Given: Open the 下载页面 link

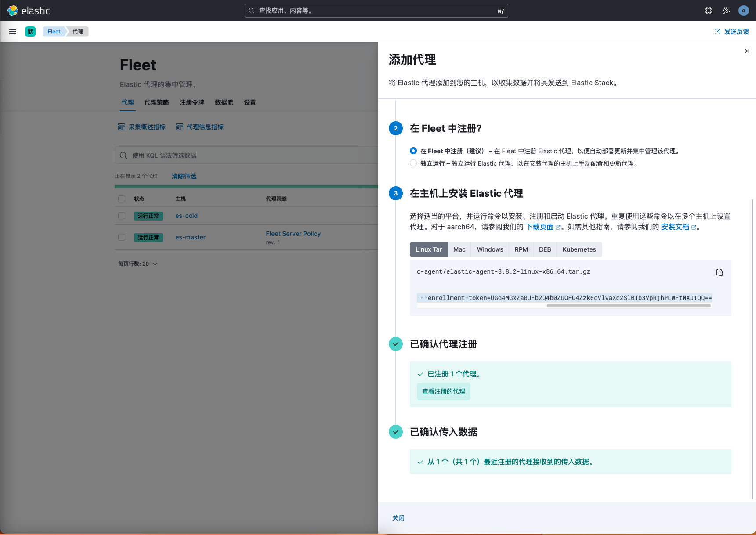Looking at the screenshot, I should [x=543, y=227].
